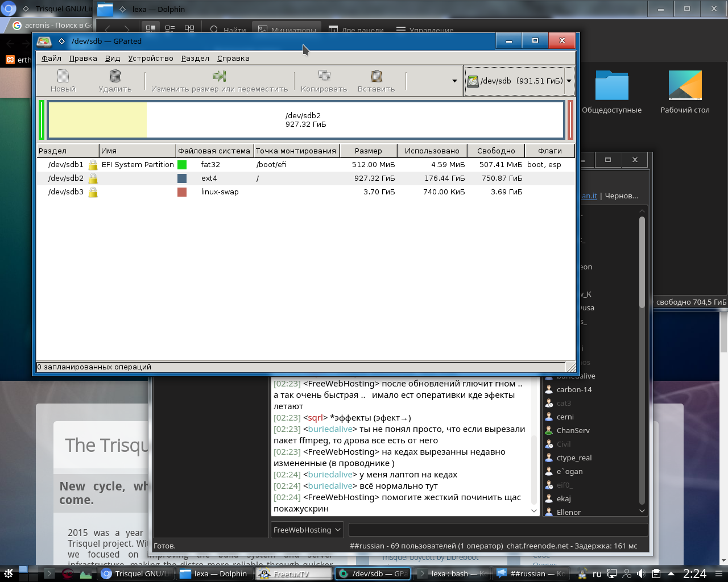Switch to ##russian chat taskbar entry
This screenshot has width=728, height=582.
pyautogui.click(x=531, y=573)
